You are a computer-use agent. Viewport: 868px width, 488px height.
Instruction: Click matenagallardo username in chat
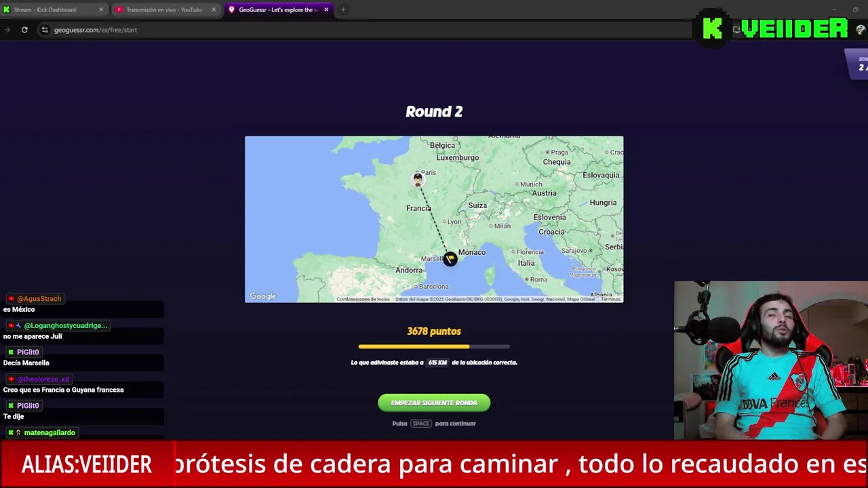pos(50,432)
